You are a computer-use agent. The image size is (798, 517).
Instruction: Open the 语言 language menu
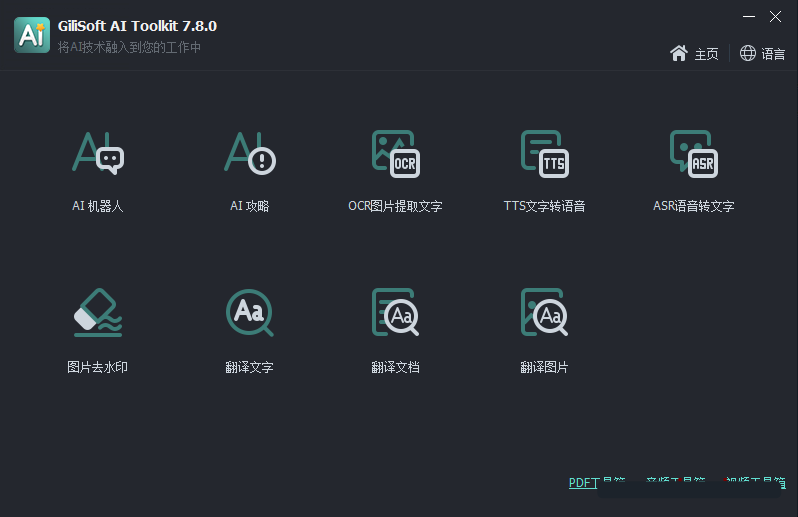[x=762, y=53]
